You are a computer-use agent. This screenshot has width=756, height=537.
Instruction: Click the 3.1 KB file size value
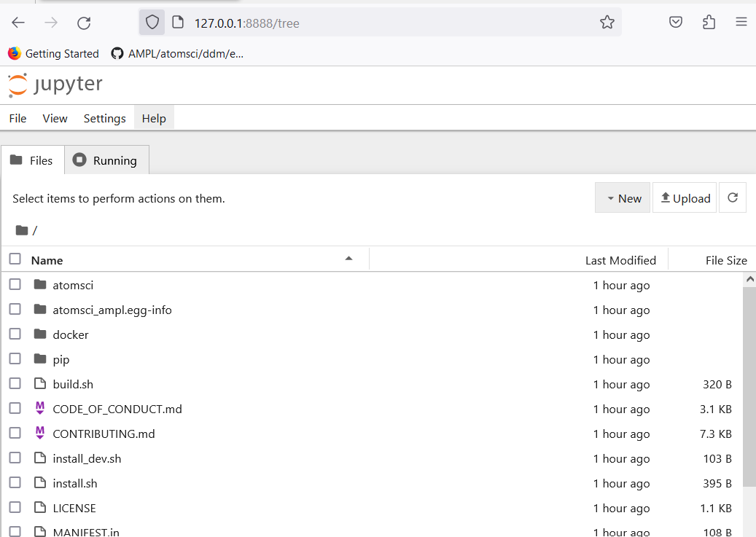pos(715,409)
